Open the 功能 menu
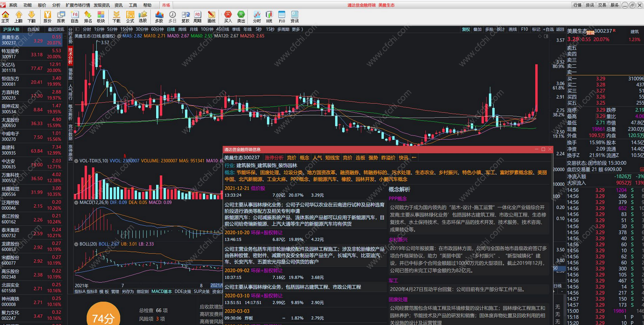This screenshot has width=644, height=325. tap(28, 5)
